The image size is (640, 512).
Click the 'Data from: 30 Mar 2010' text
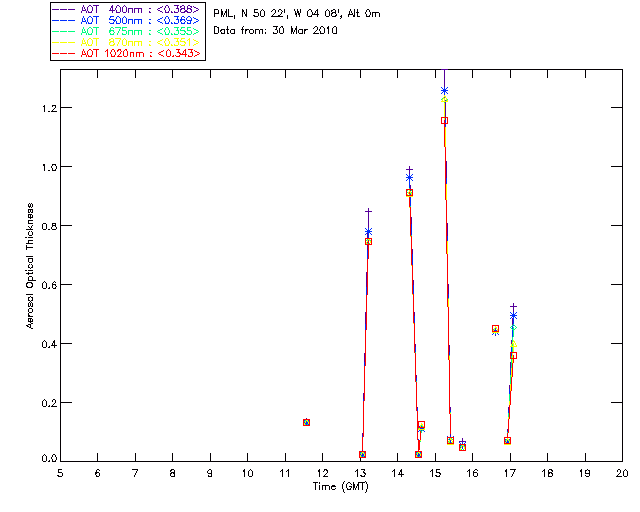(x=276, y=31)
